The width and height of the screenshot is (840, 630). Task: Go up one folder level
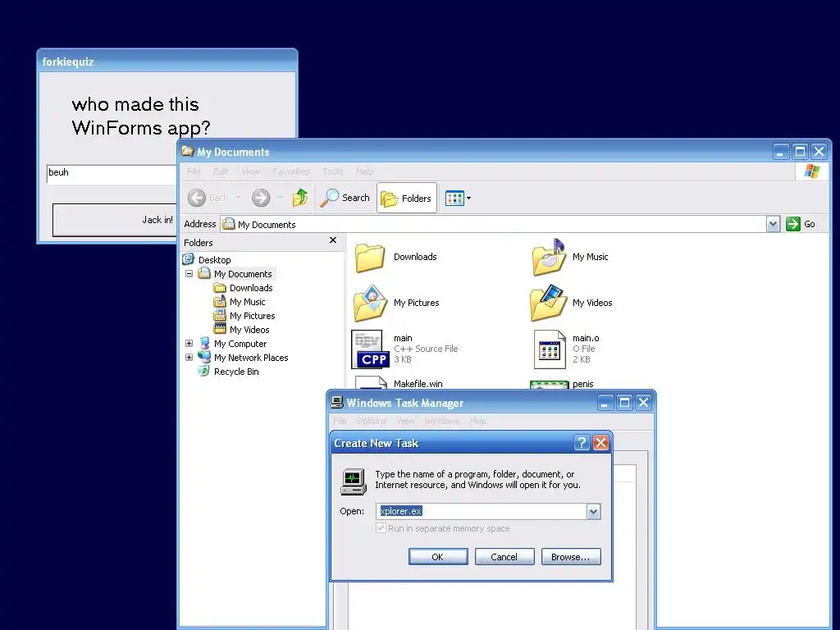point(300,198)
